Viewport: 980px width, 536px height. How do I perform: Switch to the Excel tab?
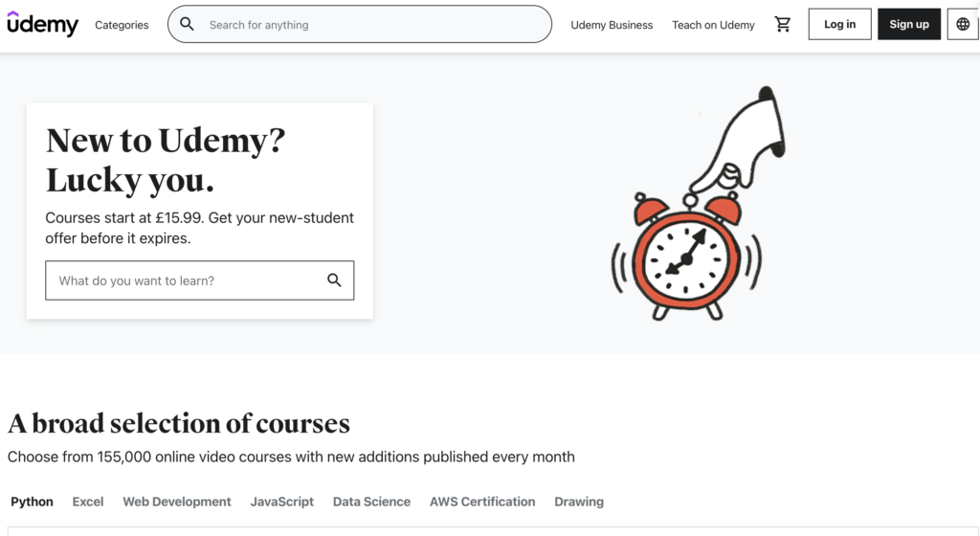88,502
